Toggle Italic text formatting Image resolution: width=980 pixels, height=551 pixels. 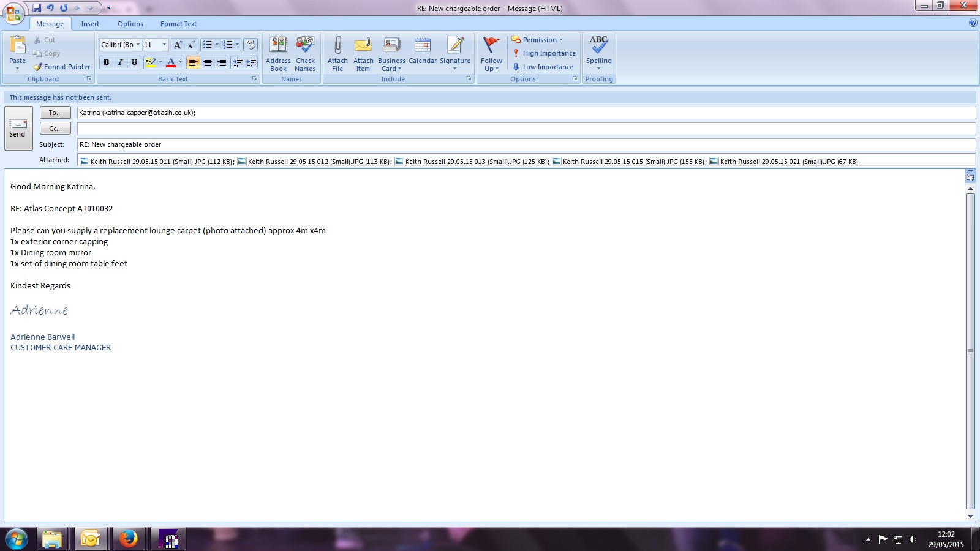coord(120,62)
